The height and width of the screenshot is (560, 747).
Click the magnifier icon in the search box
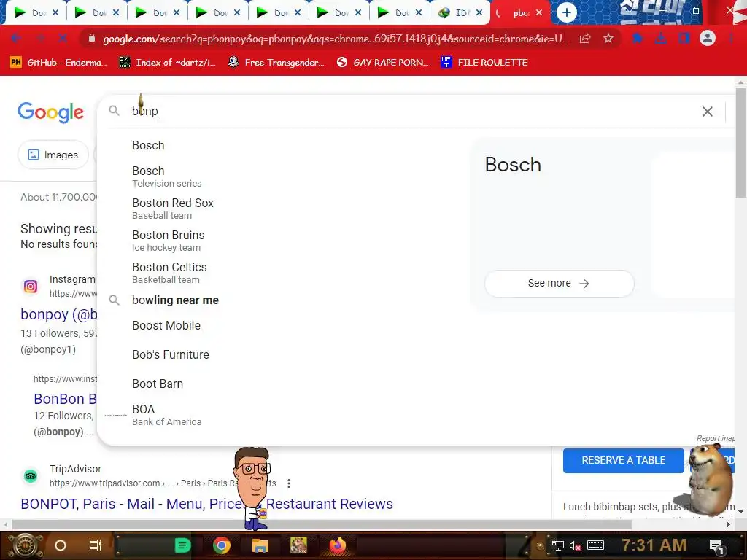point(114,111)
